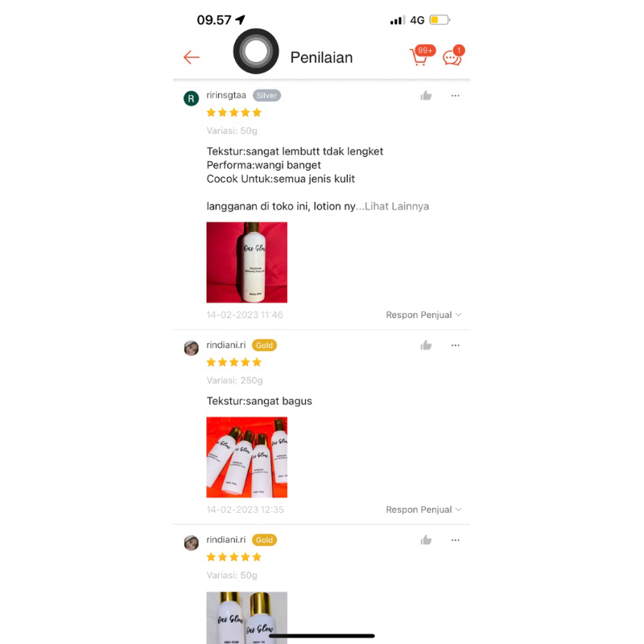Expand Respon Penjual under ririnsgtaa's review
This screenshot has height=644, width=644.
coord(423,315)
